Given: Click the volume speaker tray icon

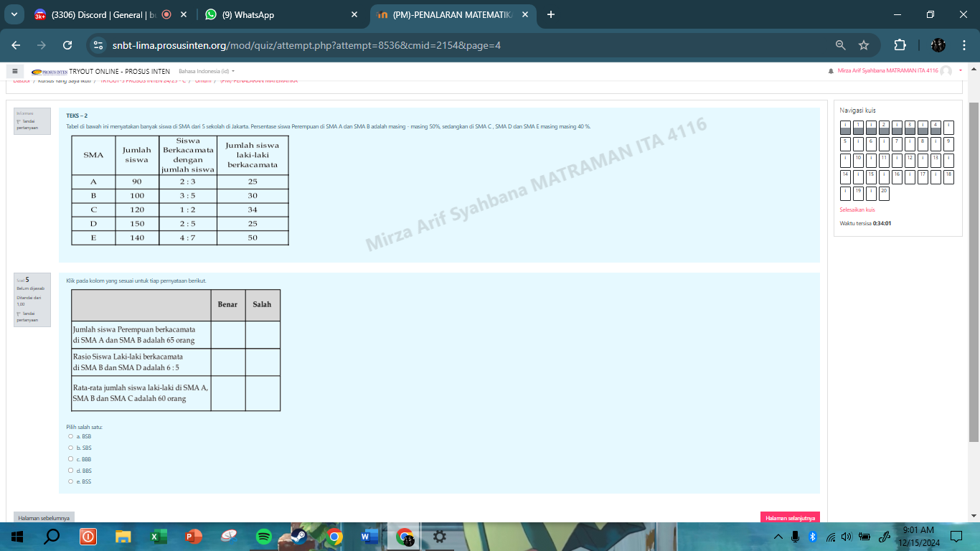Looking at the screenshot, I should point(846,537).
